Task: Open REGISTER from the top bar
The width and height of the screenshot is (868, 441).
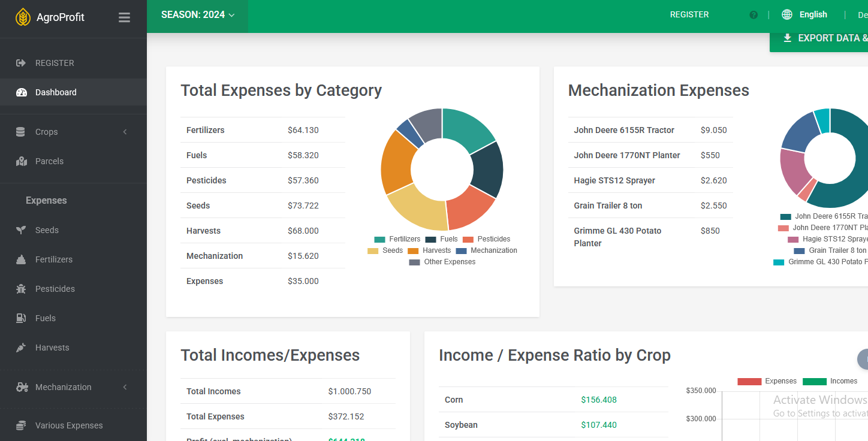Action: point(689,14)
